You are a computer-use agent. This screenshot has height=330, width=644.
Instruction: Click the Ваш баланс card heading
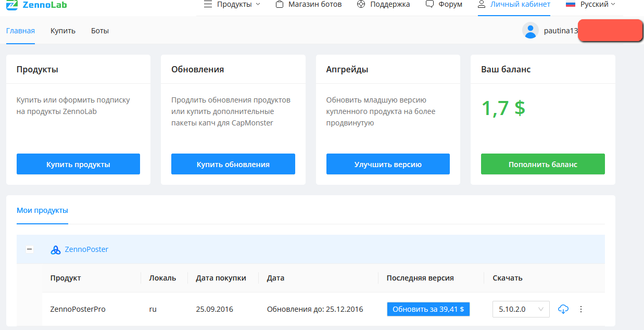tap(506, 69)
